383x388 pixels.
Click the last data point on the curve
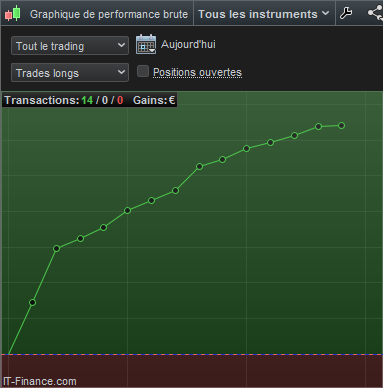[x=341, y=126]
